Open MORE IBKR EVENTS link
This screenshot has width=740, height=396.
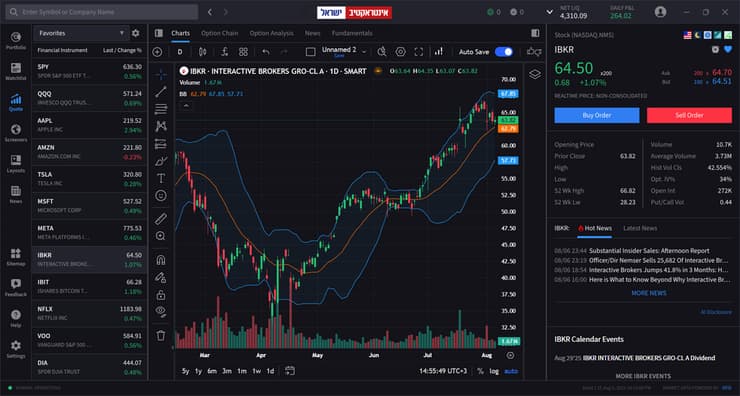coord(643,376)
